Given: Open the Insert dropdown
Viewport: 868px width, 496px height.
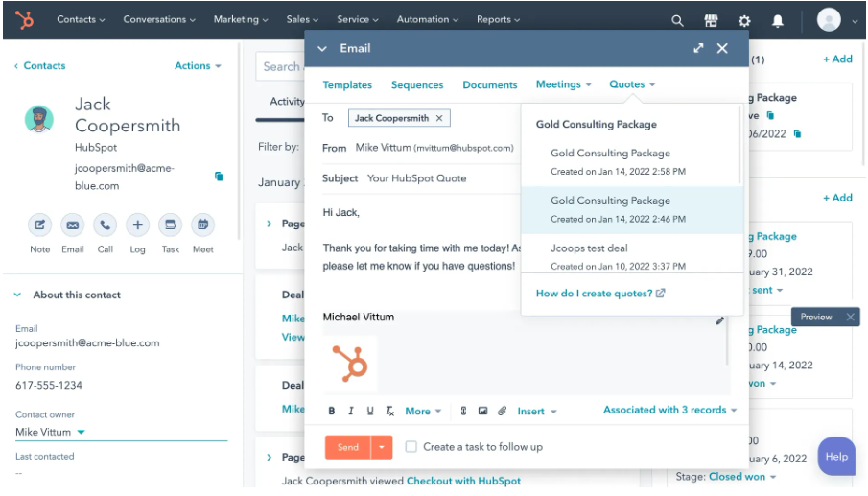Looking at the screenshot, I should [537, 411].
